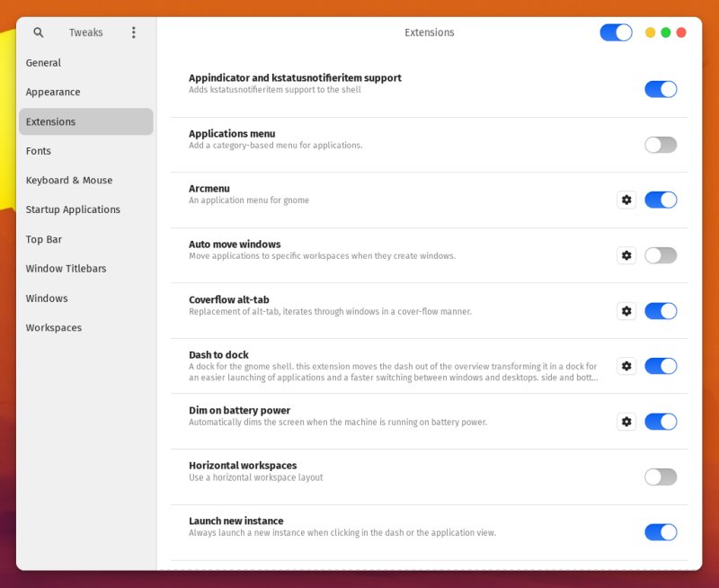This screenshot has height=588, width=719.
Task: Enable Horizontal workspaces extension
Action: pos(661,477)
